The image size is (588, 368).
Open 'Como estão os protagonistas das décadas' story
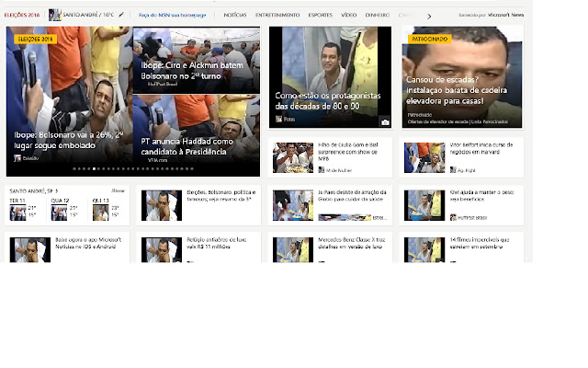(x=328, y=101)
